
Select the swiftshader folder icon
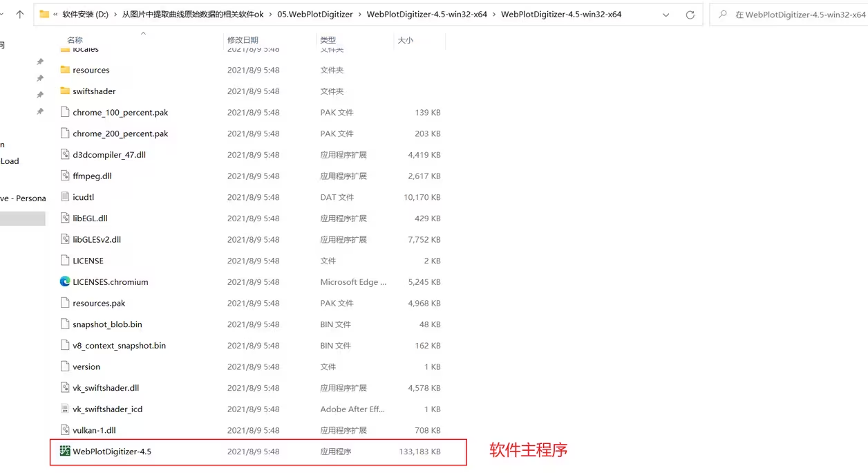coord(65,91)
